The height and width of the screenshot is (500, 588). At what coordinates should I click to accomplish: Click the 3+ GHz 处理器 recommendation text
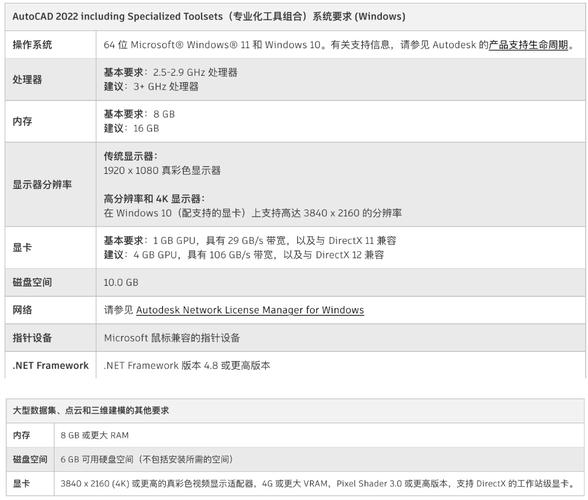click(x=151, y=87)
